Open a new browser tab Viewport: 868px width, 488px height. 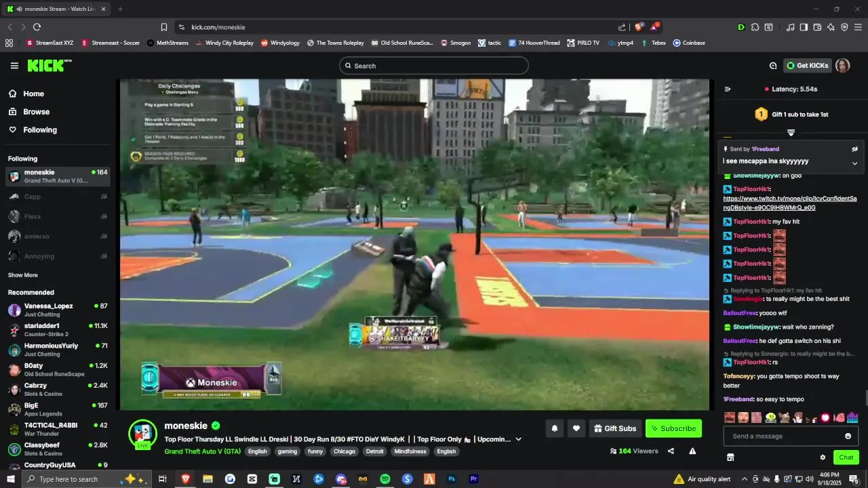120,9
